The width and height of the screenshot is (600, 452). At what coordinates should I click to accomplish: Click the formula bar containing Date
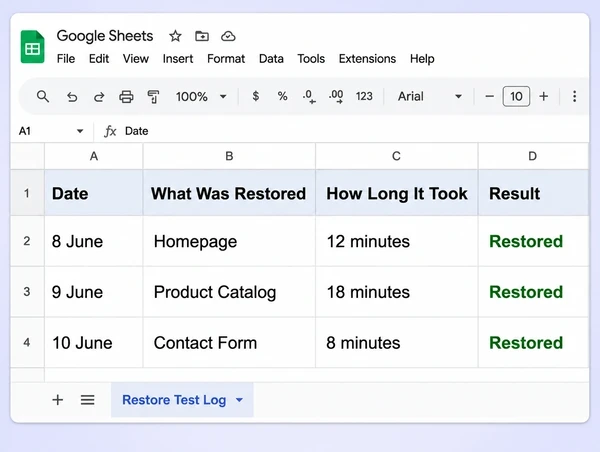click(x=341, y=131)
